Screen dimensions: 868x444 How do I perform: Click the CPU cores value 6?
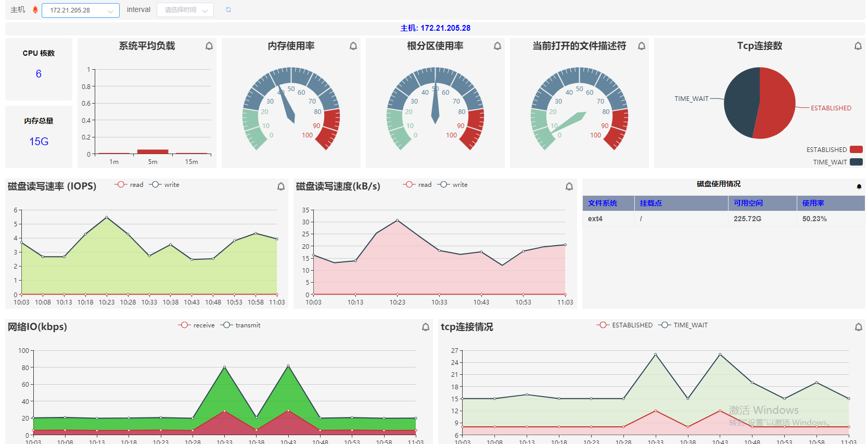pos(39,74)
